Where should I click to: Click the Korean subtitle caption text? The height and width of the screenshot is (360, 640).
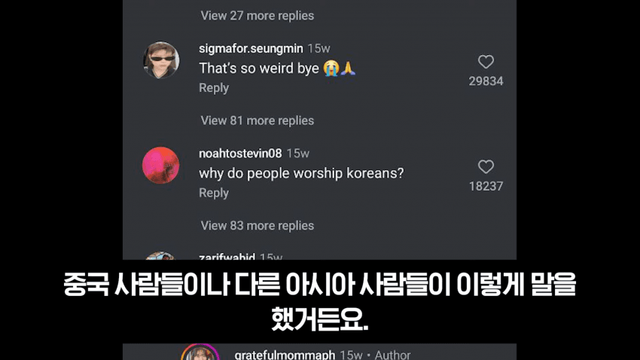(x=320, y=302)
